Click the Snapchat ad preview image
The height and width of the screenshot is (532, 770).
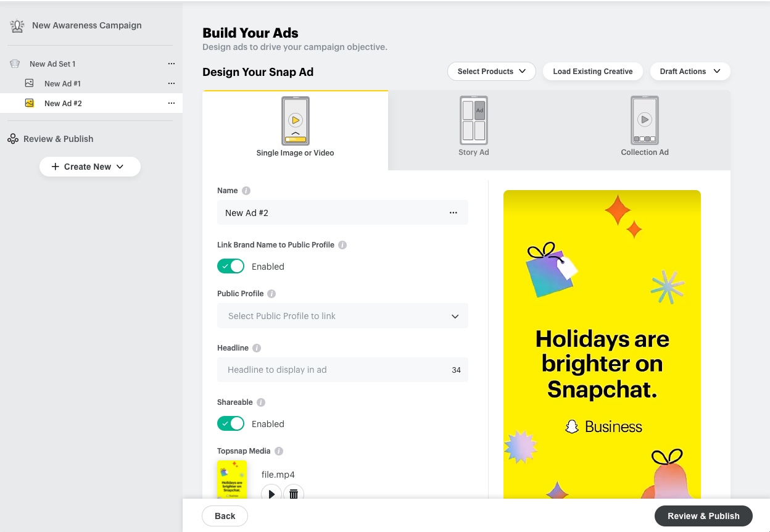pyautogui.click(x=602, y=344)
